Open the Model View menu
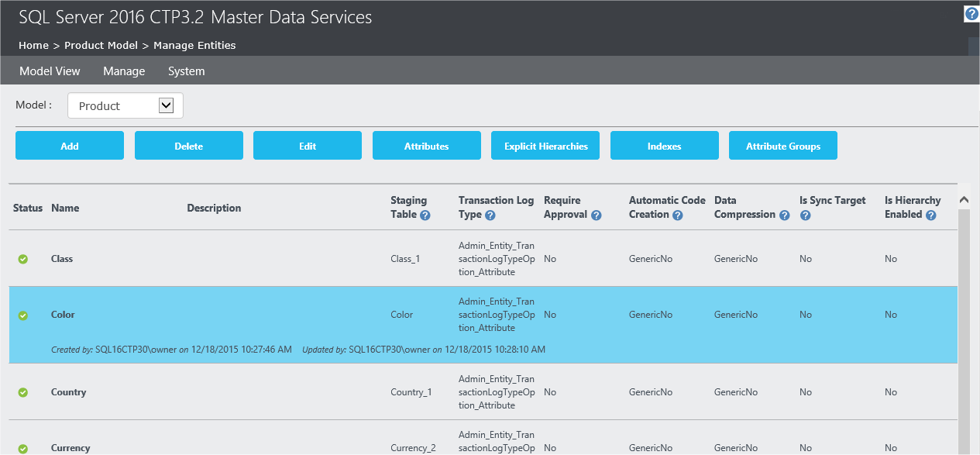This screenshot has width=980, height=455. tap(50, 71)
